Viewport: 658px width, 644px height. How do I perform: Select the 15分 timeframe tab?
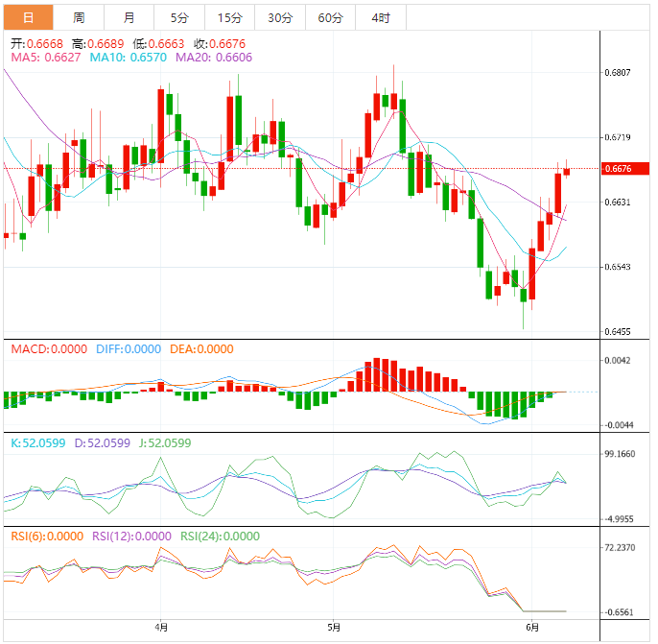pyautogui.click(x=230, y=18)
